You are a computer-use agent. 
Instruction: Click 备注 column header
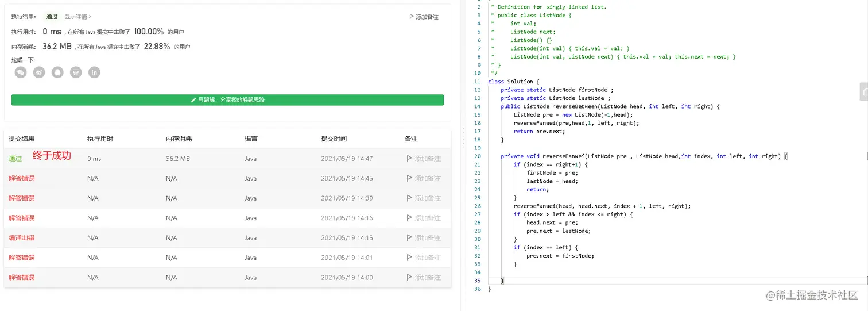[411, 139]
